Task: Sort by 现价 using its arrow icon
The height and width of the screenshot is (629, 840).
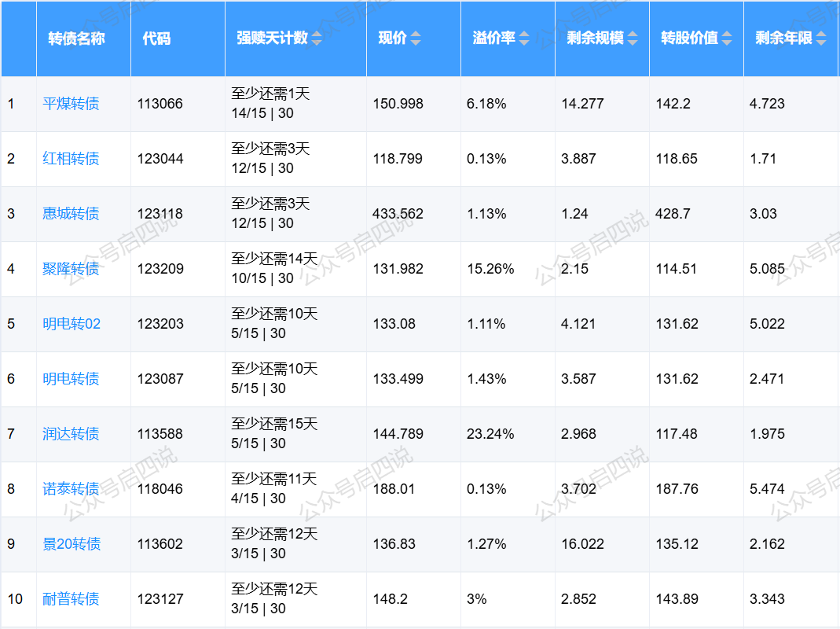Action: (416, 39)
